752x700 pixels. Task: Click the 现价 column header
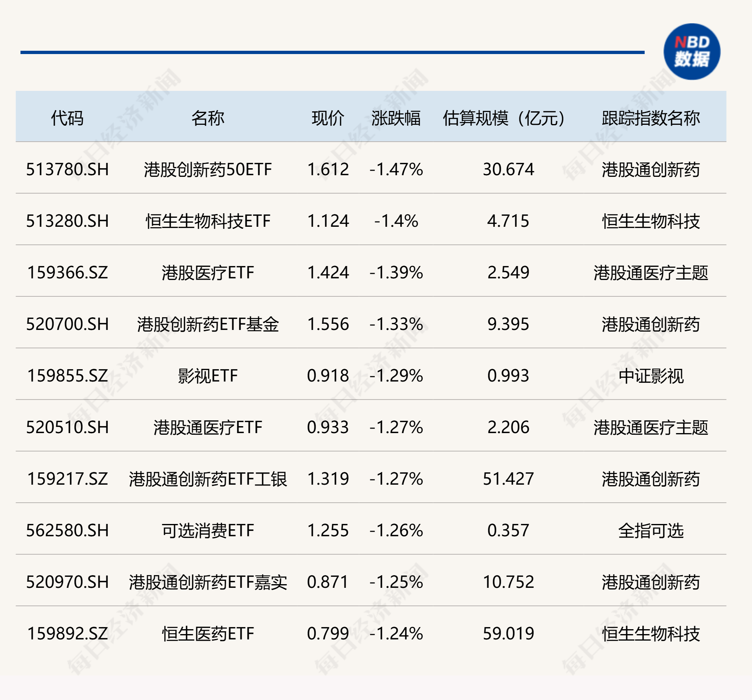pyautogui.click(x=328, y=118)
